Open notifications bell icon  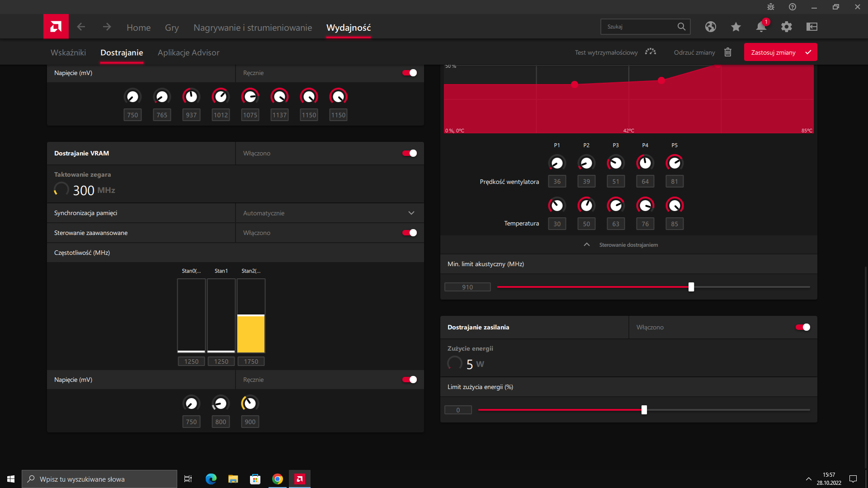(761, 27)
